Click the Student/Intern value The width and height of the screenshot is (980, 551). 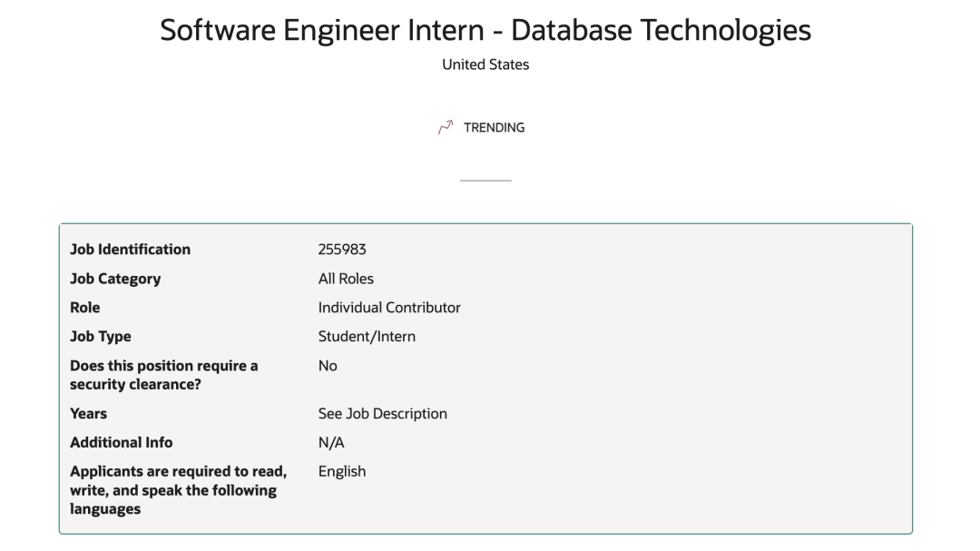coord(367,337)
